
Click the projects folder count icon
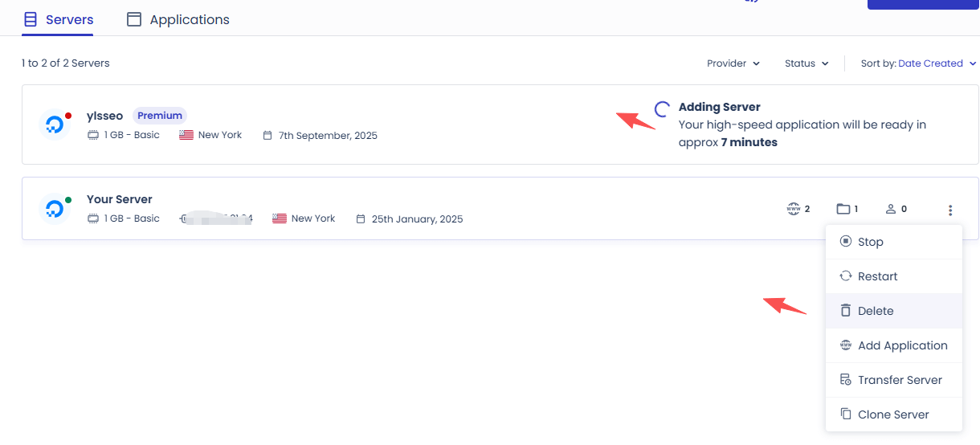tap(843, 209)
